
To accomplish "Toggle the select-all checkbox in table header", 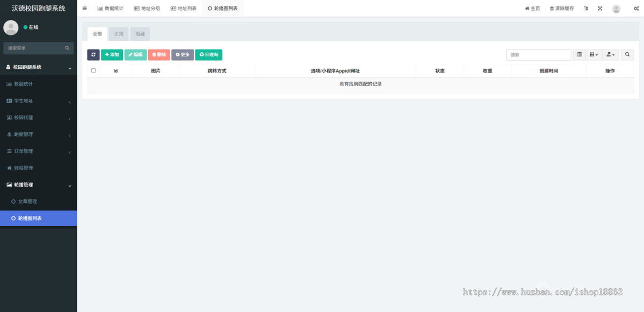I will (x=94, y=70).
